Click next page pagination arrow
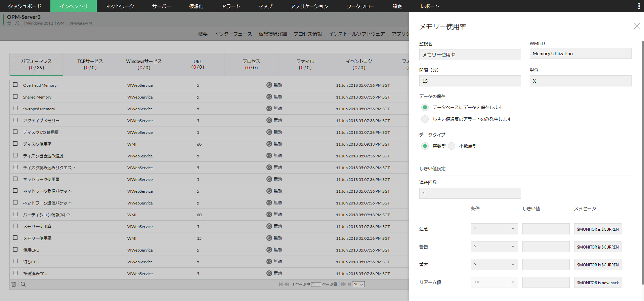Image resolution: width=644 pixels, height=301 pixels. pyautogui.click(x=343, y=284)
